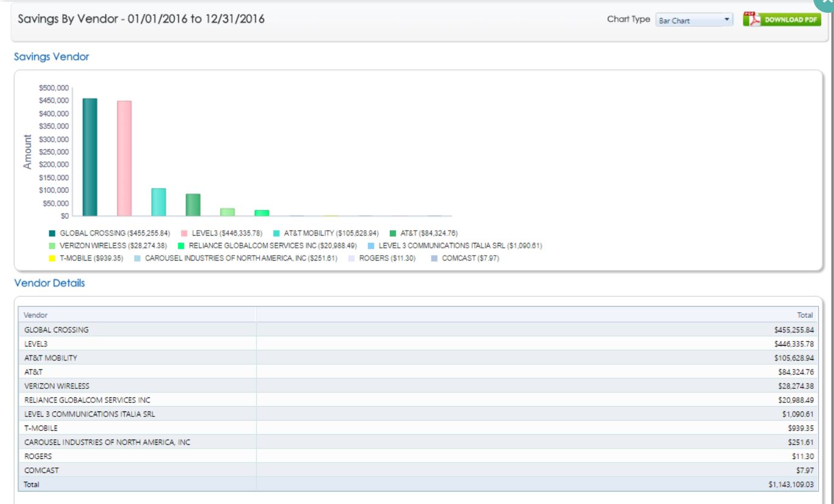Viewport: 834px width, 504px height.
Task: Click RELIANCE GLOBALCOM legend swatch
Action: point(181,246)
